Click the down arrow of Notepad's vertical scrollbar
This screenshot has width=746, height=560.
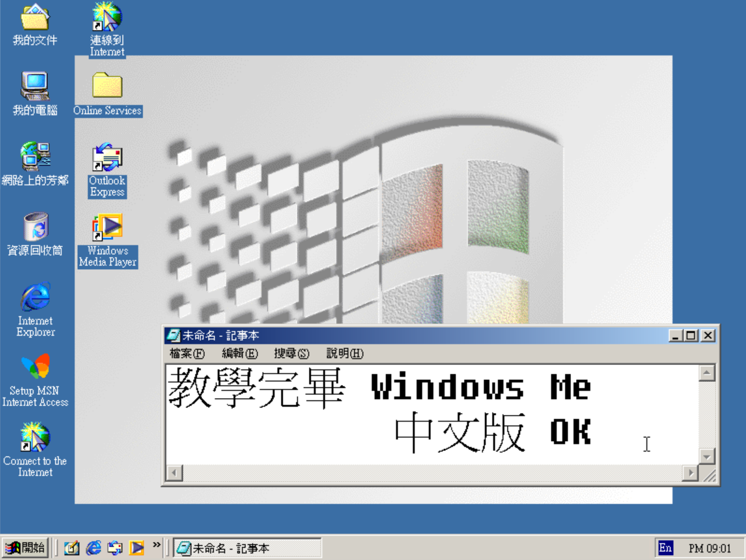click(707, 455)
